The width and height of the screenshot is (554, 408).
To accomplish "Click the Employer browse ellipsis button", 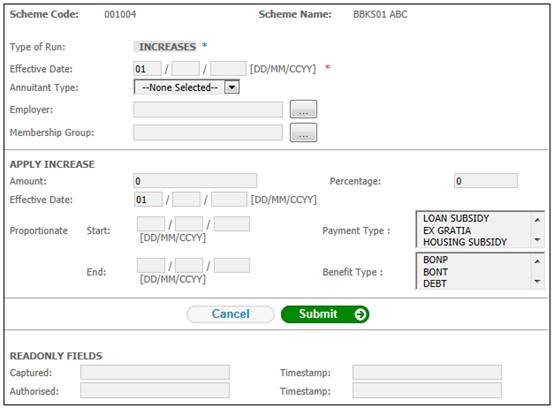I will (303, 110).
